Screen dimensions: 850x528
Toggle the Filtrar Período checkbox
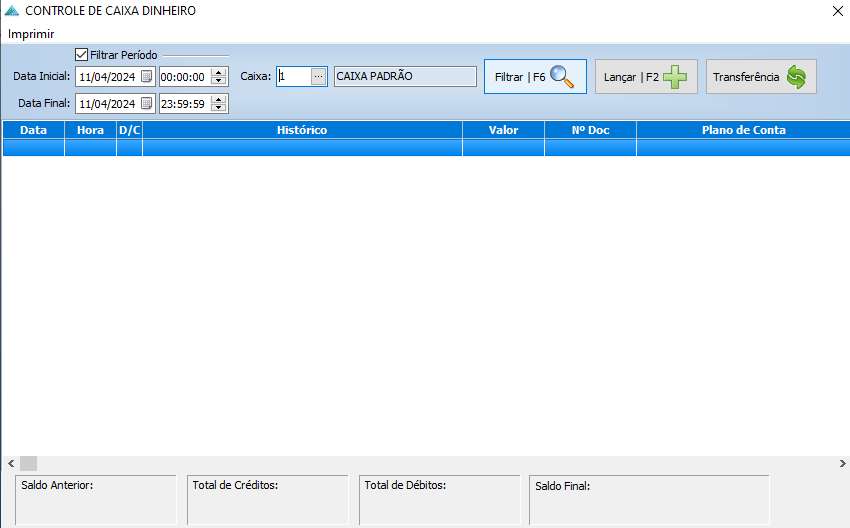[x=81, y=55]
